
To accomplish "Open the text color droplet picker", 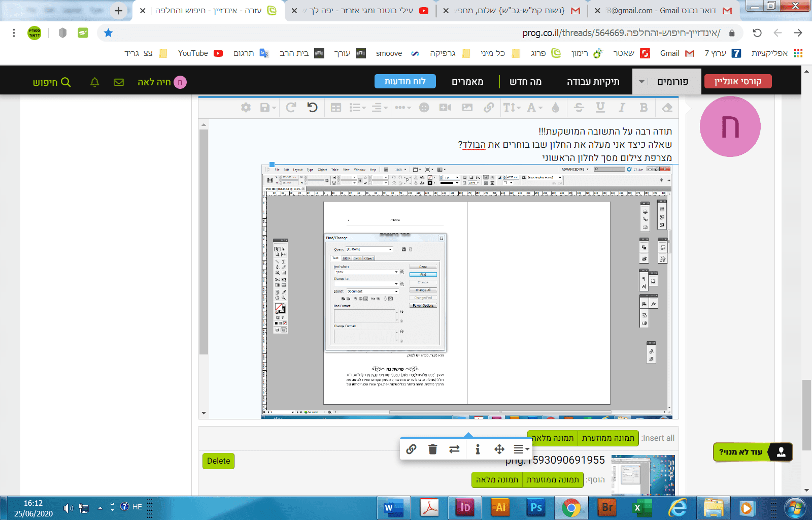I will click(556, 107).
